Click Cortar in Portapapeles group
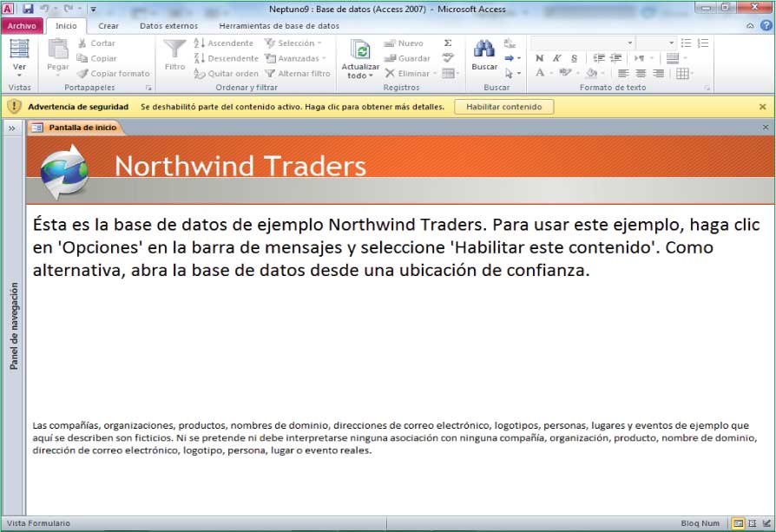776x532 pixels. point(96,43)
